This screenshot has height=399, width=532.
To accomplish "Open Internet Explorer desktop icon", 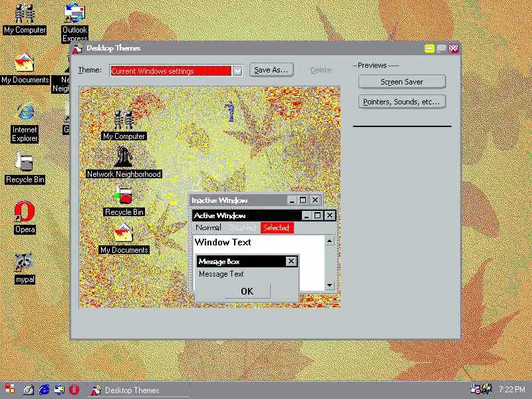I will (x=25, y=123).
